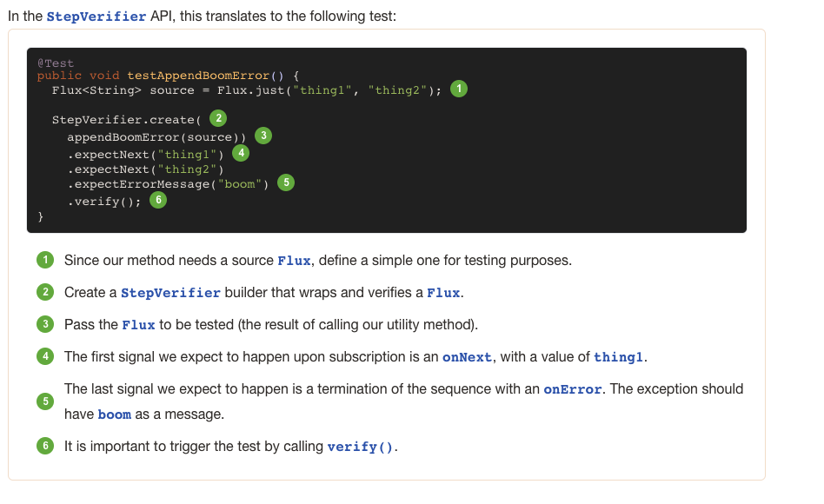The image size is (824, 504).
Task: Click list badge 5 before 'The last signal'
Action: 45,401
